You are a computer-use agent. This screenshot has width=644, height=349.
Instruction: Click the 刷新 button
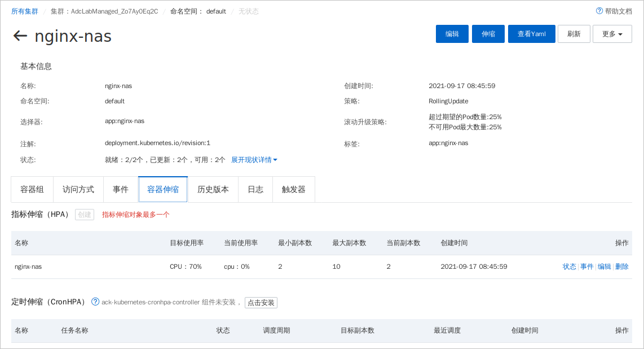click(x=574, y=34)
